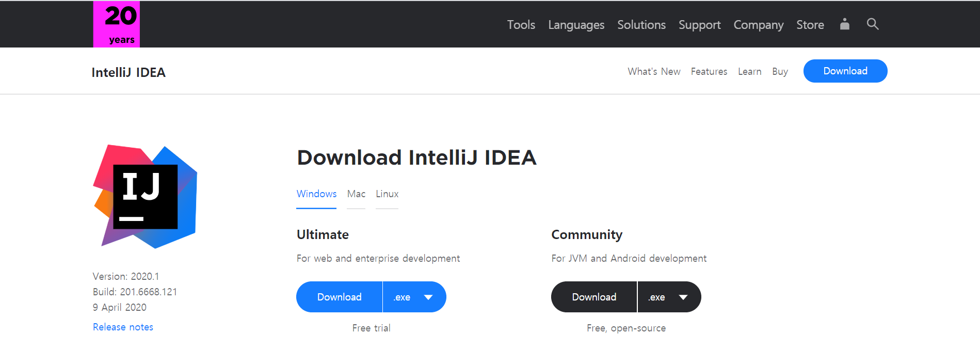Click the '9 April 2020' date text
Screen dimensions: 980x349
click(x=120, y=307)
